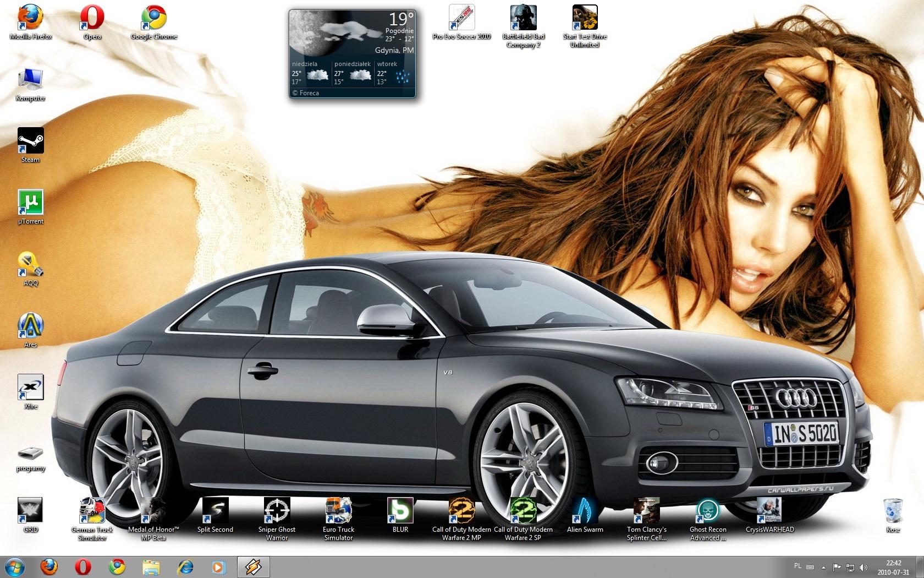Open the © Foreca link in weather gadget
Viewport: 924px width, 578px height.
click(306, 93)
